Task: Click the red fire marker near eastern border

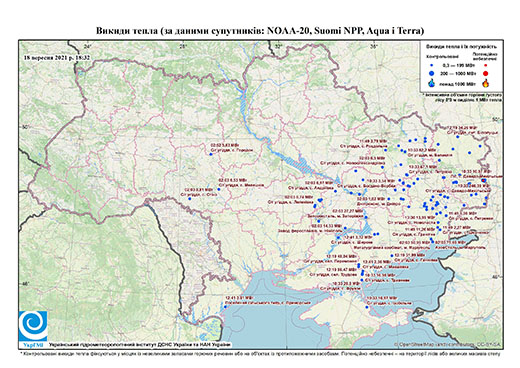Action: click(x=484, y=180)
